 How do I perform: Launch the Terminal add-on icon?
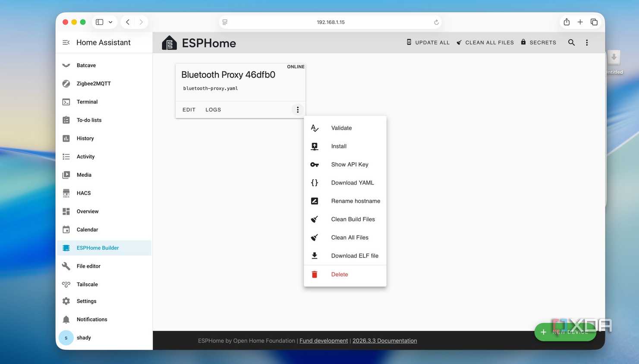(66, 102)
